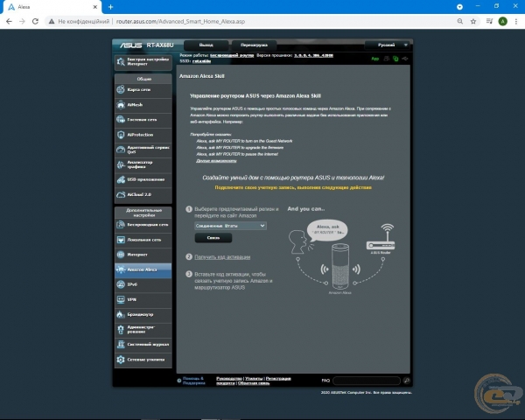Click the site security warning indicator
This screenshot has width=525, height=420.
(x=79, y=21)
